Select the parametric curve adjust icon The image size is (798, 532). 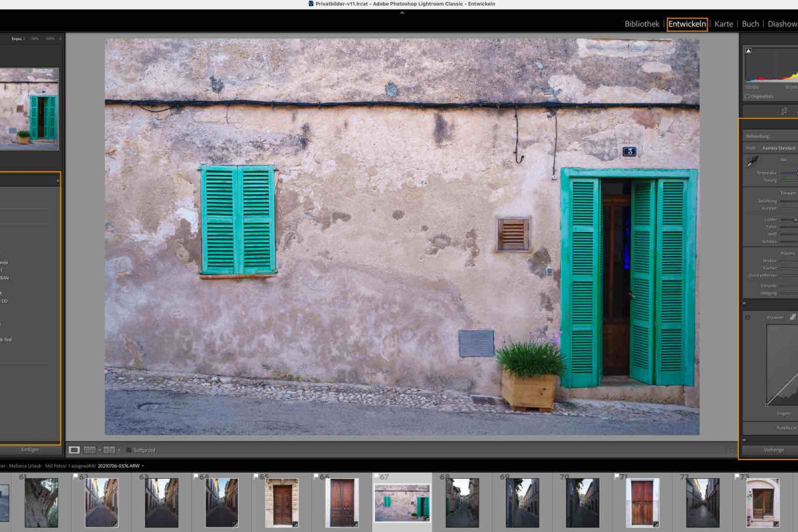point(792,318)
